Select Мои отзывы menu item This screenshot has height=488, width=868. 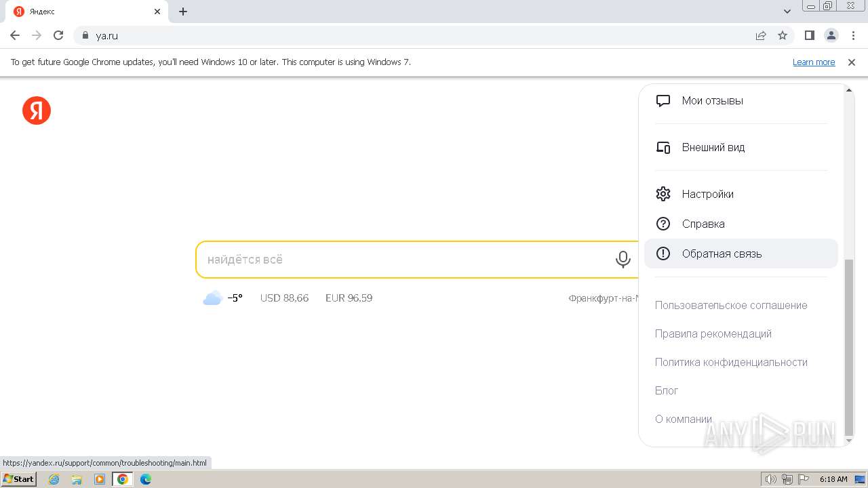coord(741,100)
